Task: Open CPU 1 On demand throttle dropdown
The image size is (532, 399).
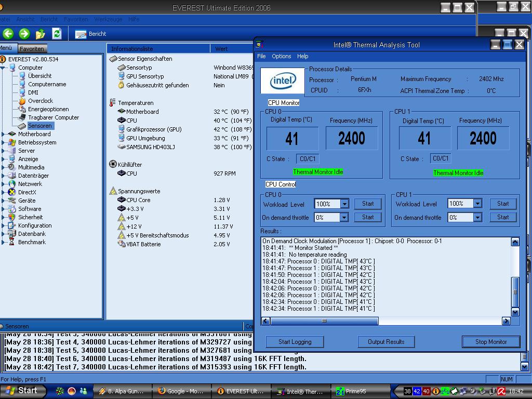Action: (x=477, y=218)
